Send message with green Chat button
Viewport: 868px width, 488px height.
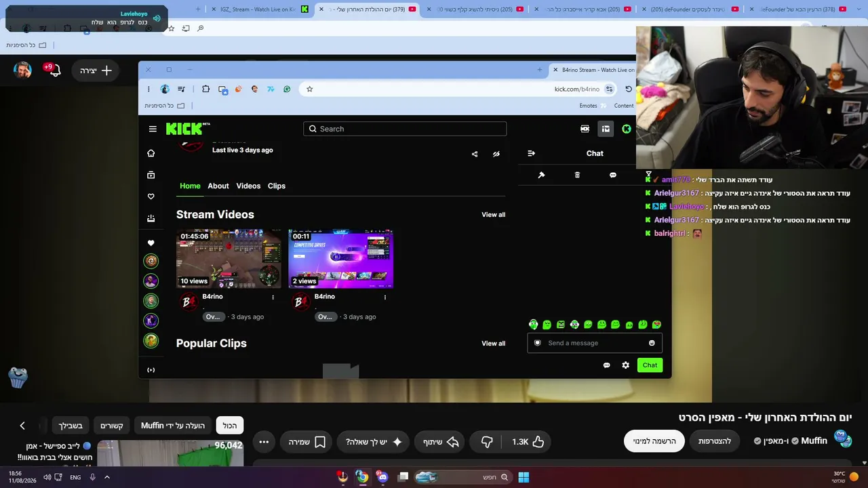point(650,365)
